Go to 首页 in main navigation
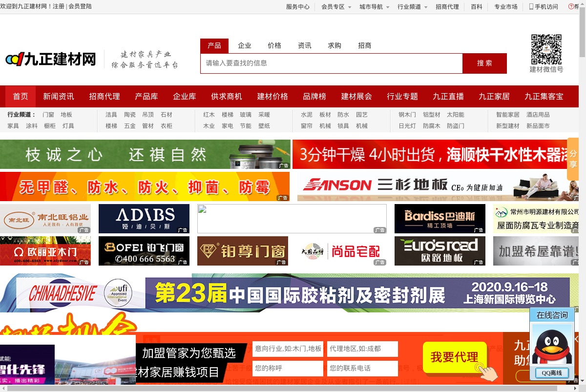The image size is (586, 392). click(21, 97)
